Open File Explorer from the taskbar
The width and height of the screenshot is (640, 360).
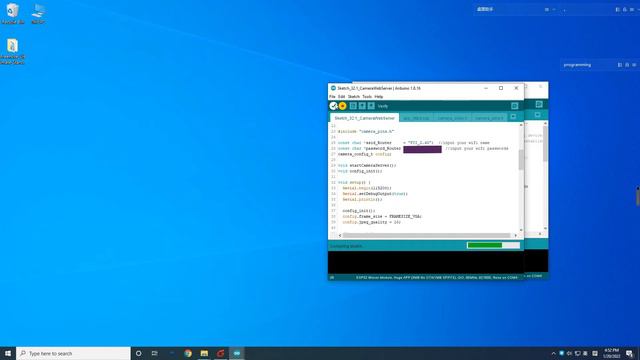204,353
